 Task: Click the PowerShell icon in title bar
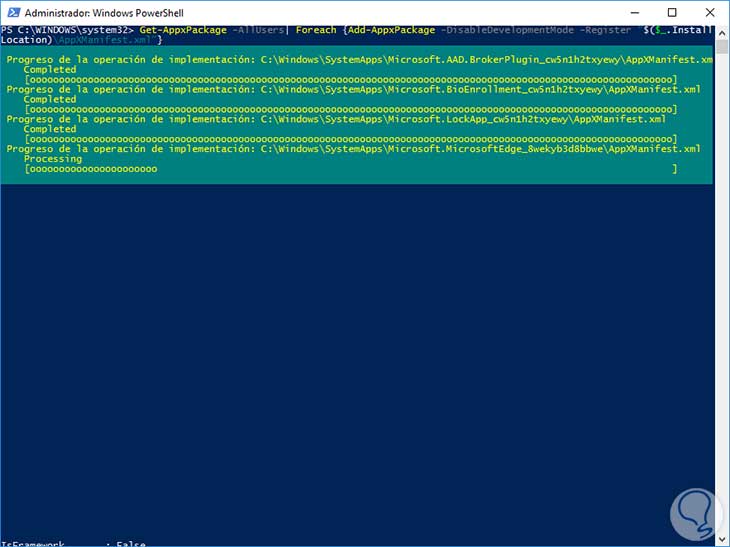click(x=14, y=13)
